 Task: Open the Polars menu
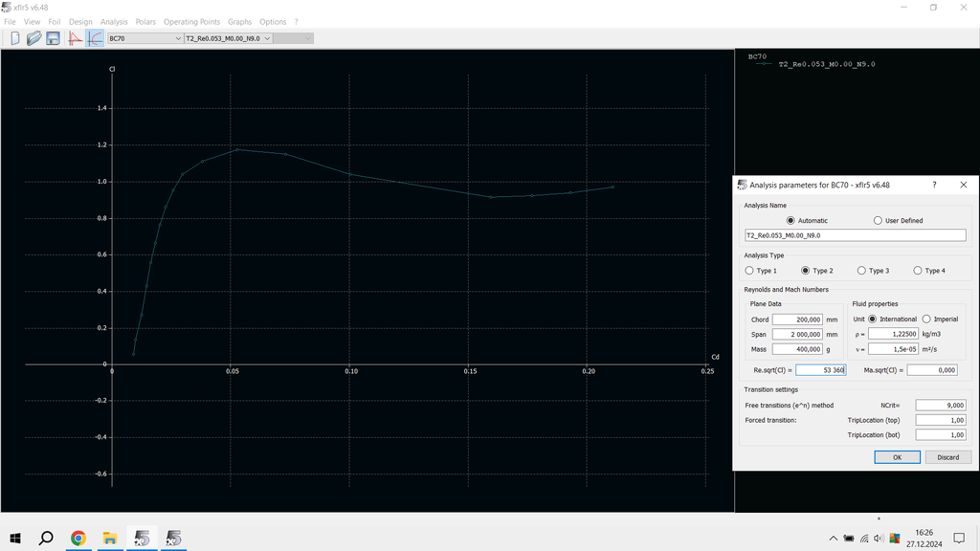145,21
